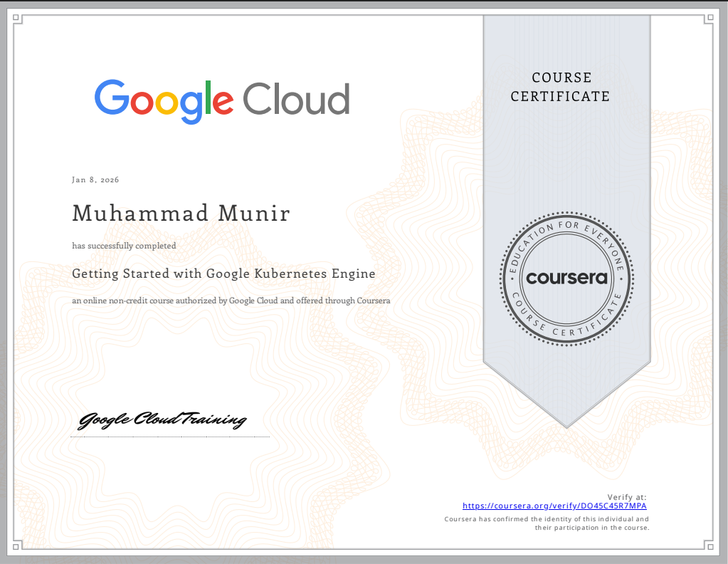Image resolution: width=728 pixels, height=564 pixels.
Task: Click the coursera wordmark inside the seal
Action: coord(565,278)
